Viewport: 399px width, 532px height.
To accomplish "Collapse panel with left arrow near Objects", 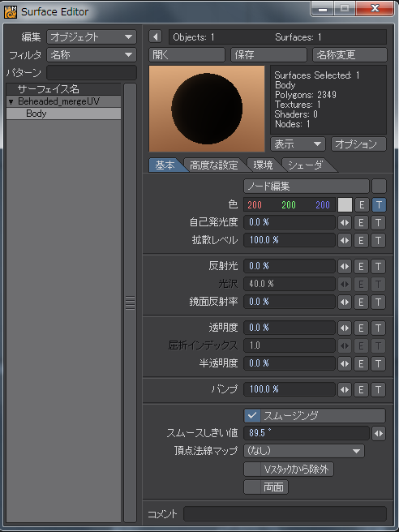I will coord(156,36).
